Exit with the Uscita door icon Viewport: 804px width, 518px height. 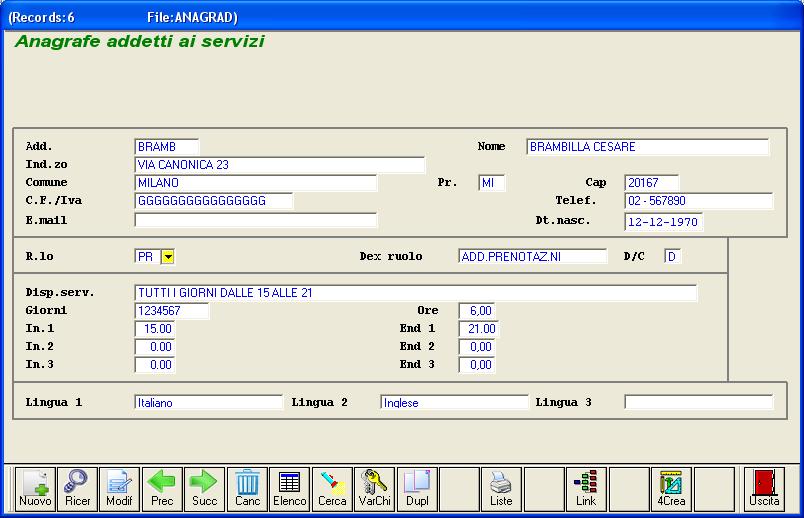pos(764,489)
